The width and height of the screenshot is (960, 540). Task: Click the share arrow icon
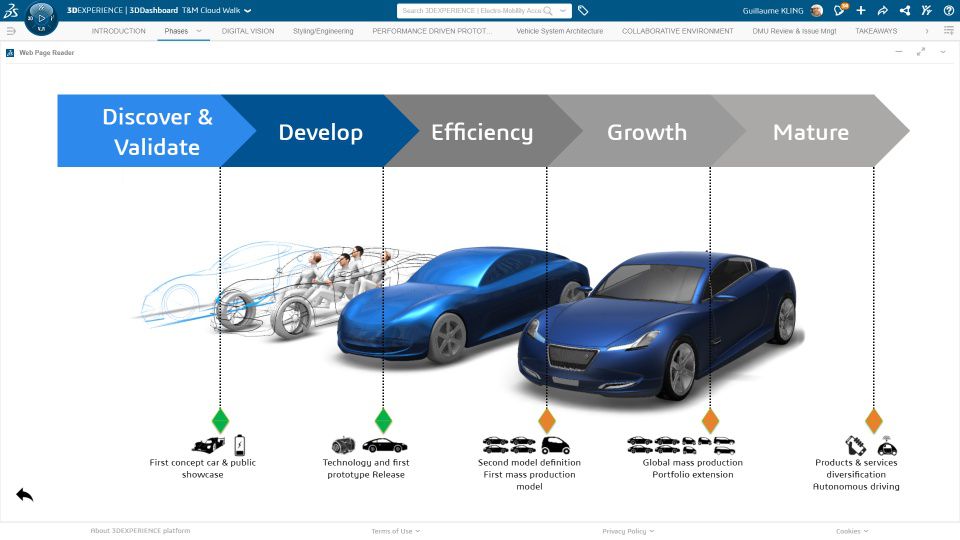pos(883,11)
